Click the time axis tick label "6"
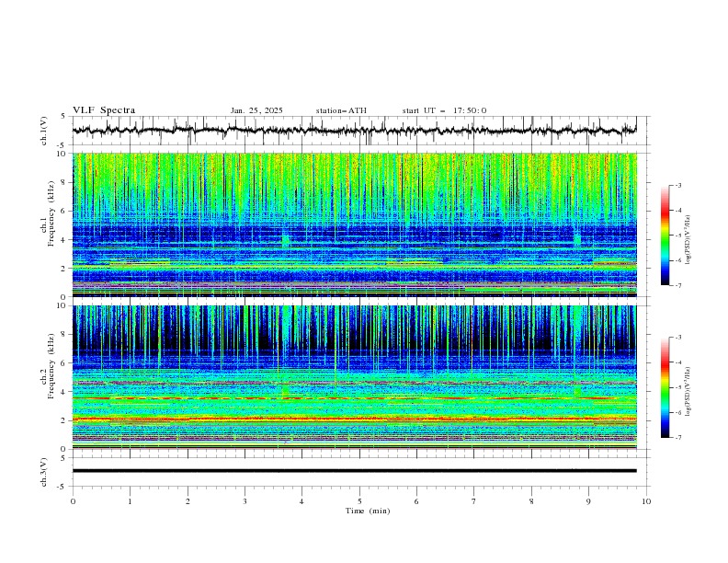728x563 pixels. (x=416, y=501)
